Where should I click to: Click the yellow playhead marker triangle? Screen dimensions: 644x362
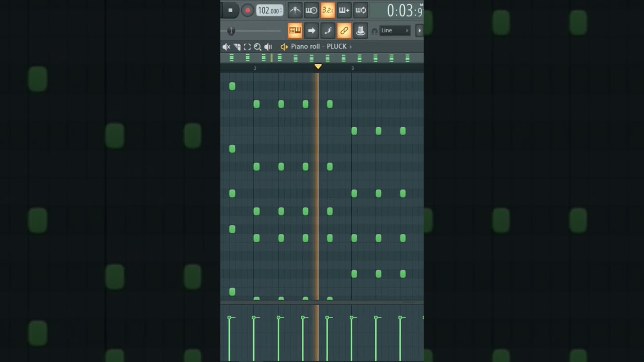[318, 66]
